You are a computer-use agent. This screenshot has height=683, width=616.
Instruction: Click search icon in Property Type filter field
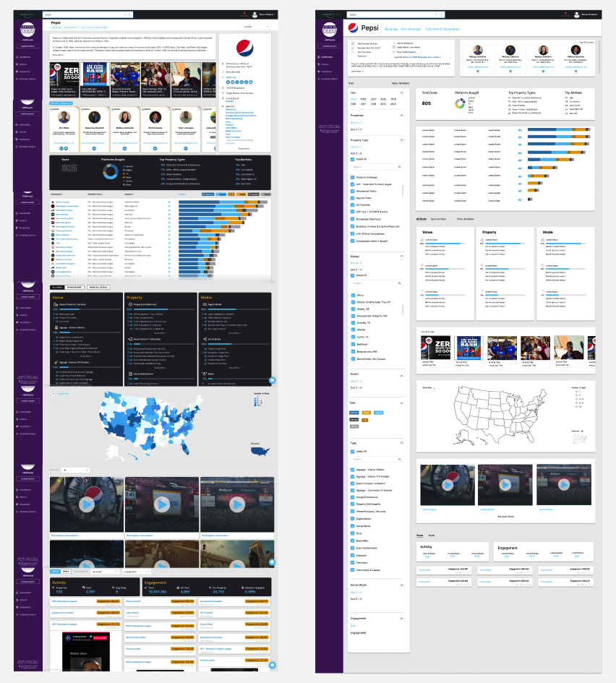coord(399,167)
